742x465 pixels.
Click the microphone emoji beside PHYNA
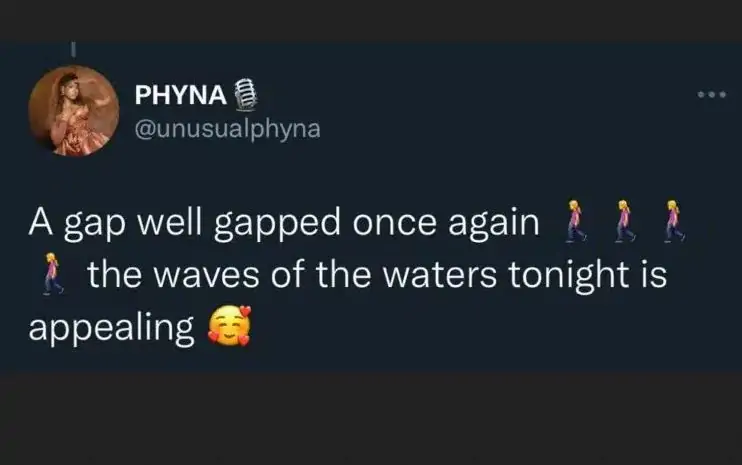click(x=238, y=97)
